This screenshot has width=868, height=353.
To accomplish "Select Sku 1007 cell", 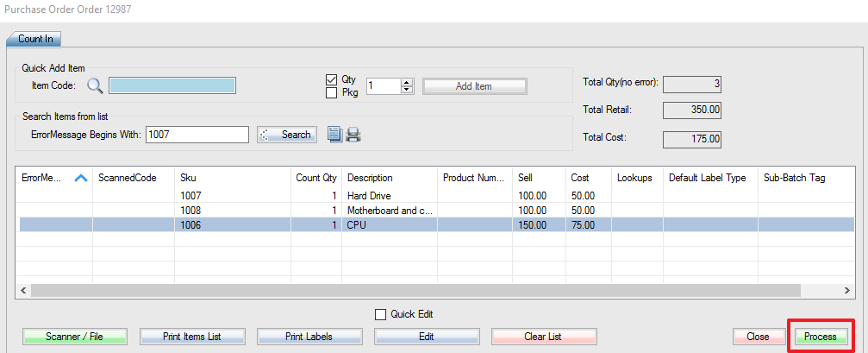I will click(233, 196).
